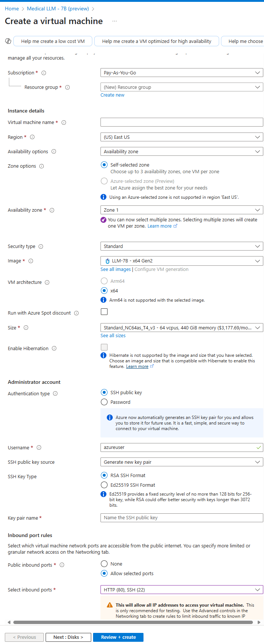
Task: Click the rocket icon under Availability zone
Action: [103, 220]
